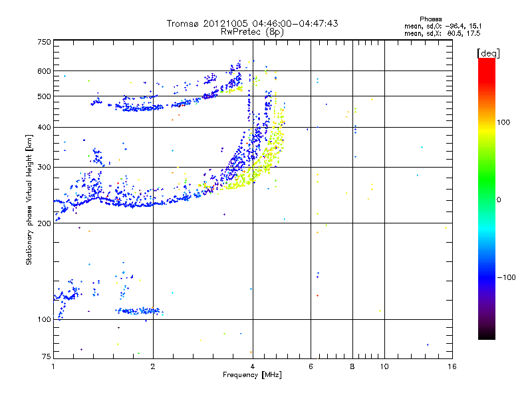Image resolution: width=532 pixels, height=399 pixels.
Task: Click the x-axis '1' tick label
Action: pos(53,366)
